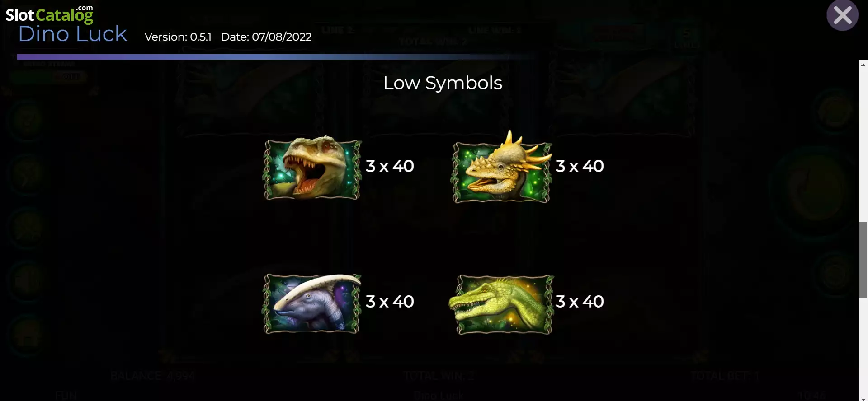The width and height of the screenshot is (868, 401).
Task: Select the green crocodile dinosaur symbol
Action: [x=501, y=304]
